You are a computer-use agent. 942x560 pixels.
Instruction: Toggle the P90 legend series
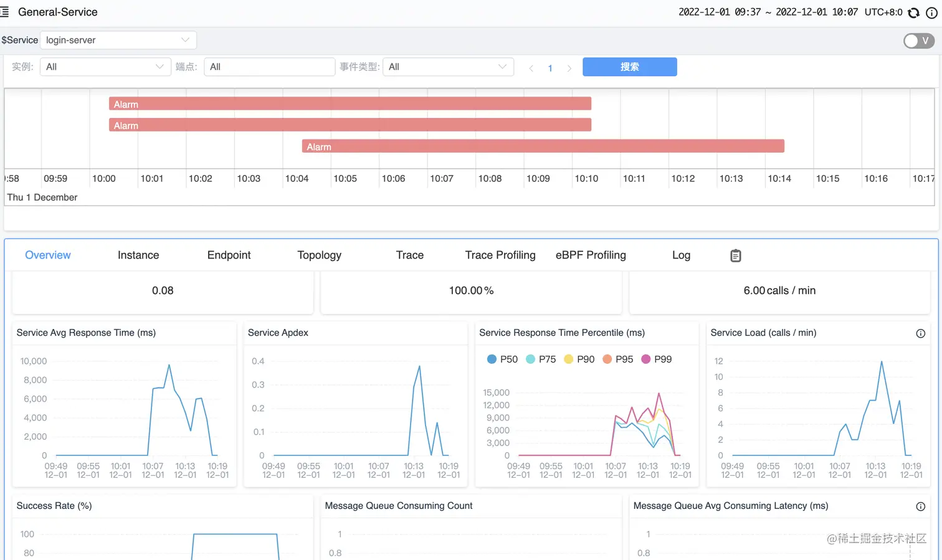579,359
